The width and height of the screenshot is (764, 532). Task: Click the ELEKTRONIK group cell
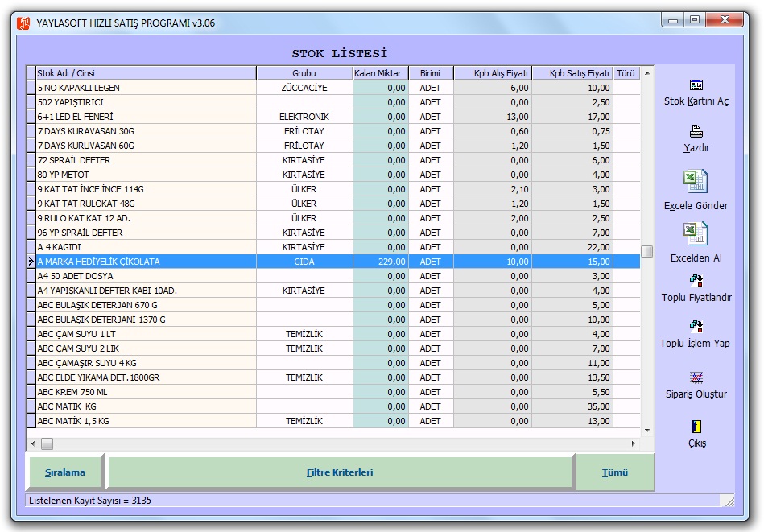[x=304, y=117]
